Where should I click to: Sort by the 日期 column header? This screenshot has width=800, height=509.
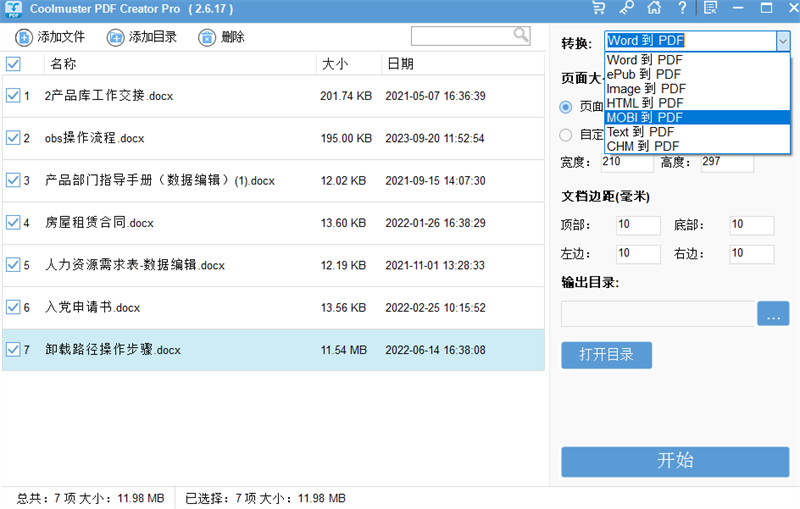pos(401,64)
